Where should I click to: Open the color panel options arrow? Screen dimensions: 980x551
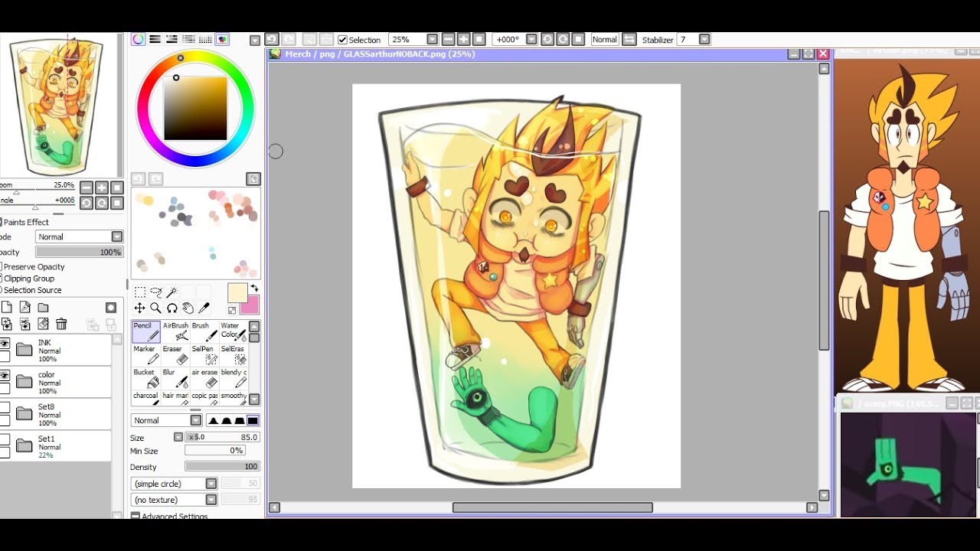[x=255, y=40]
